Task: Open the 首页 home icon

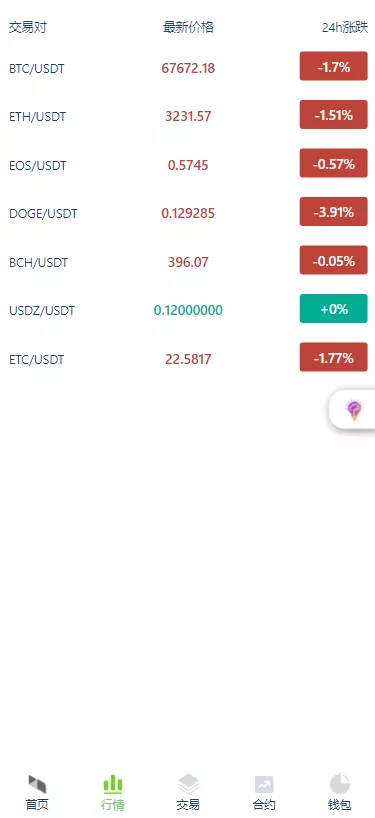Action: (38, 784)
